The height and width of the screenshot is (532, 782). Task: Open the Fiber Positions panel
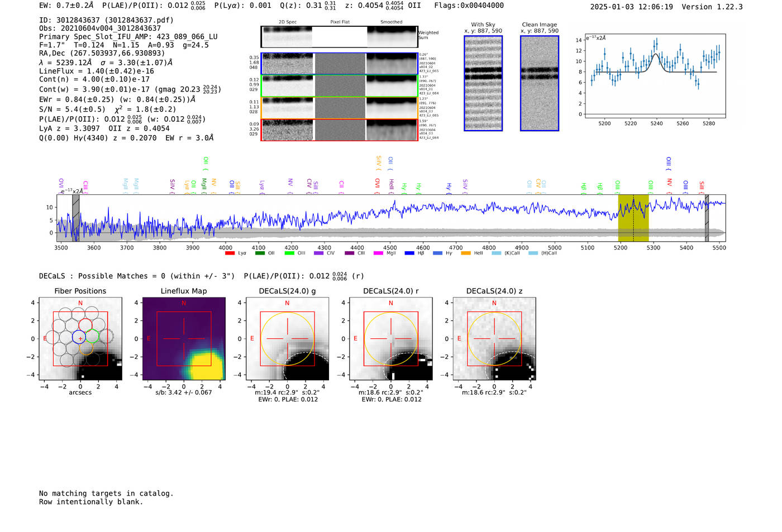[80, 339]
